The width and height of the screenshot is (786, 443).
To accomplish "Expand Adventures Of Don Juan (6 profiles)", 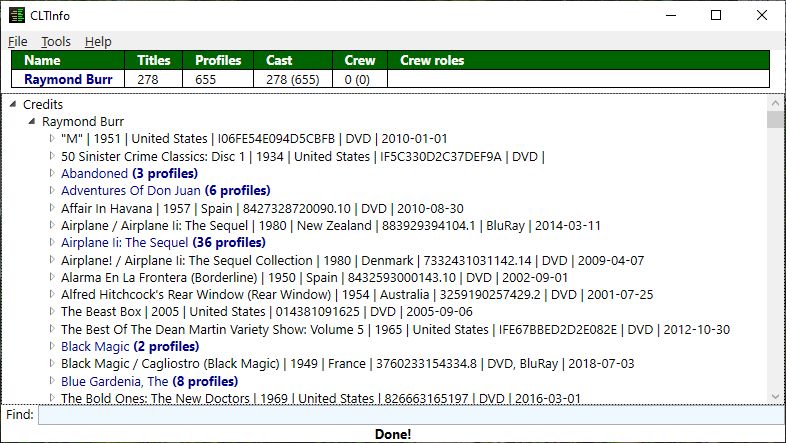I will click(x=52, y=190).
